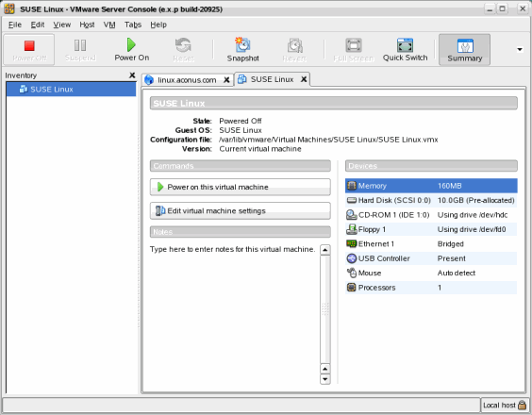Open the File menu
This screenshot has width=532, height=415.
pyautogui.click(x=15, y=25)
